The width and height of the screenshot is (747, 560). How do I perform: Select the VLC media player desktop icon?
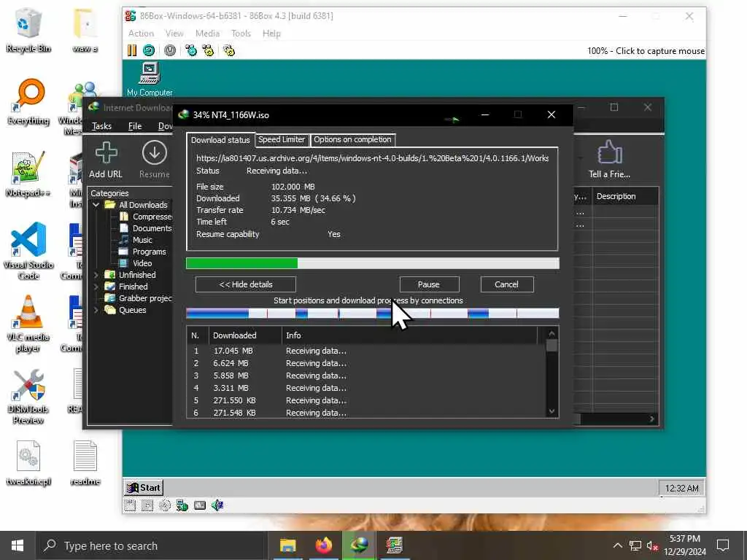tap(28, 324)
